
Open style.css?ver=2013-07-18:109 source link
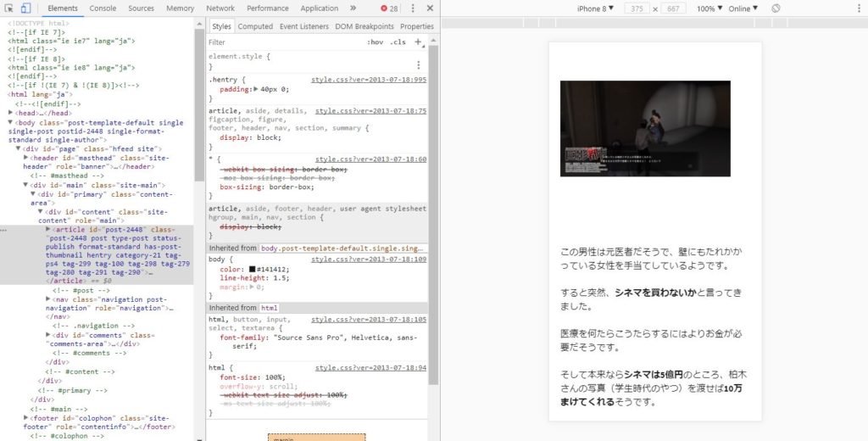coord(369,260)
